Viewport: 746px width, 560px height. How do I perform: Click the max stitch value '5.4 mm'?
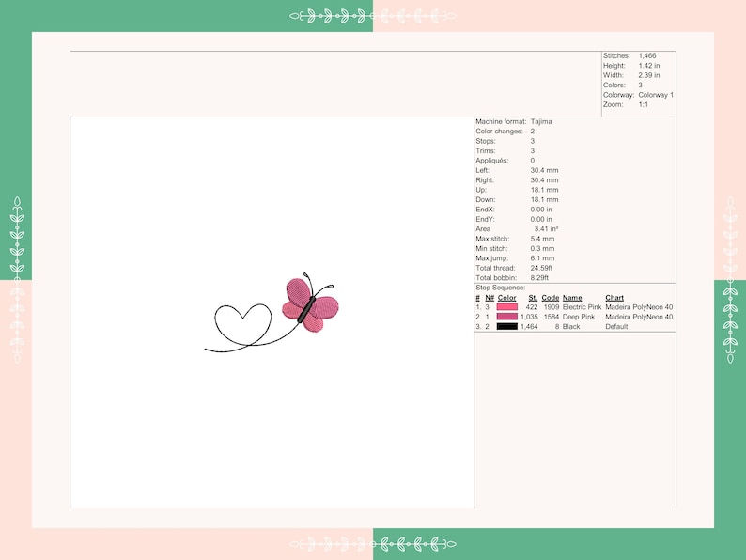click(542, 239)
